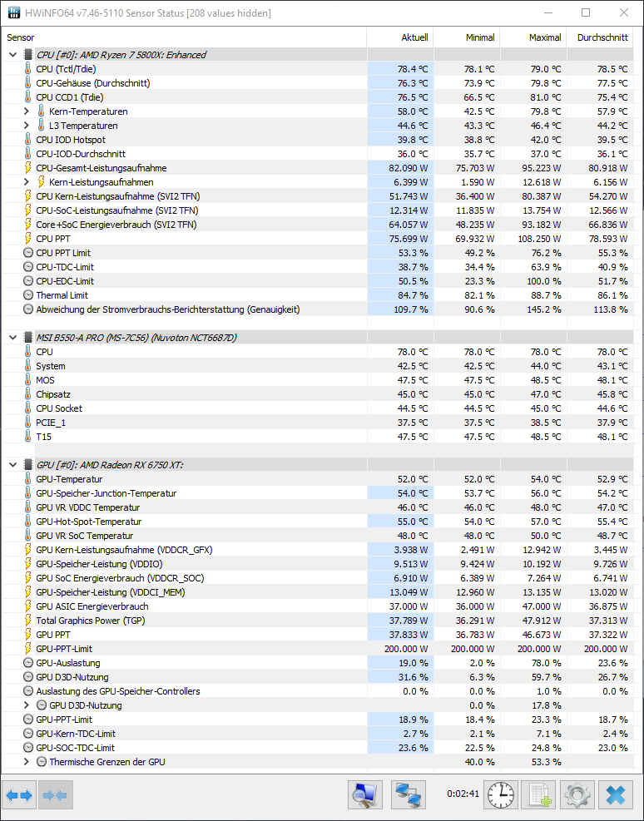Expand the Kern-Temperaturen row
Screen dimensions: 644x821
[x=26, y=111]
